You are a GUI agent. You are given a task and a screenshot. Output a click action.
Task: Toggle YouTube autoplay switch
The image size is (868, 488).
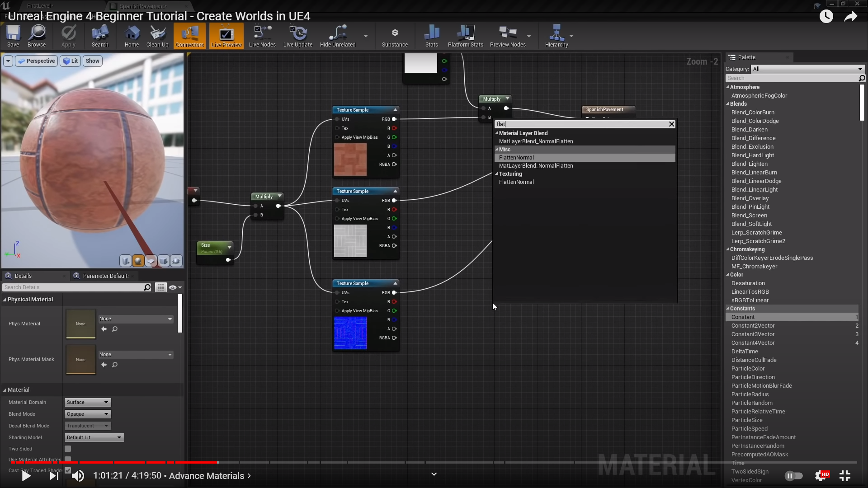(x=794, y=476)
